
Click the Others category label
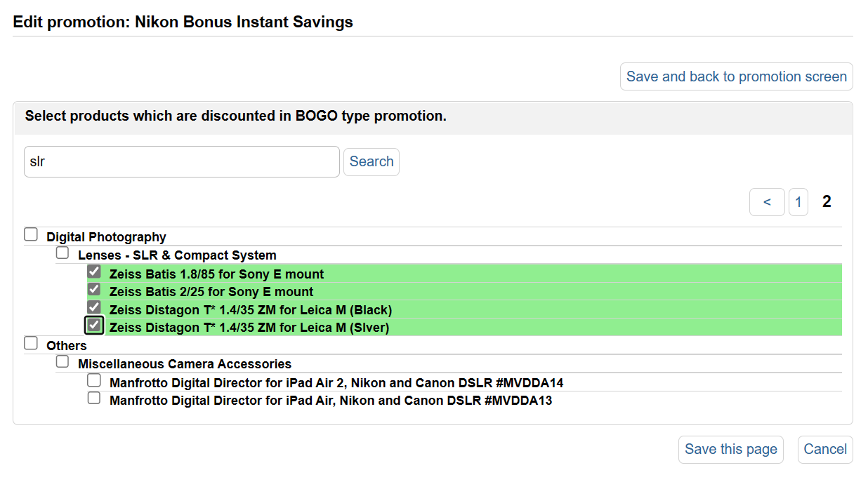(67, 346)
